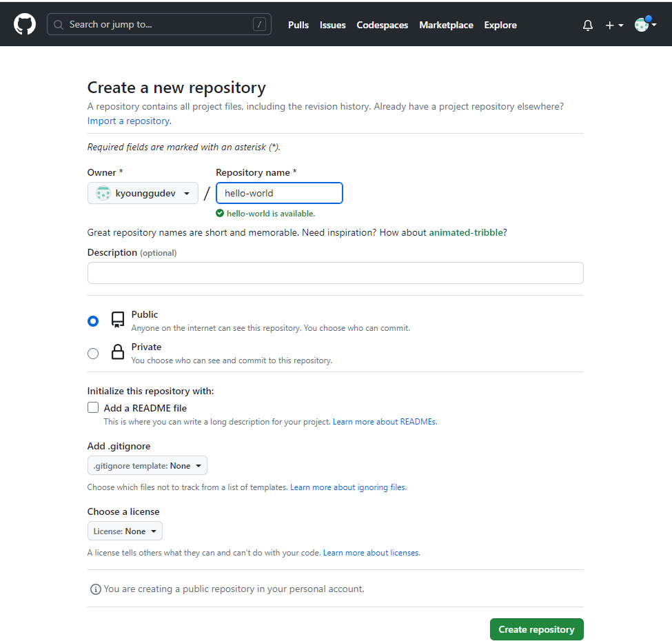Click the info icon beside public repository notice
Image resolution: width=672 pixels, height=641 pixels.
96,589
